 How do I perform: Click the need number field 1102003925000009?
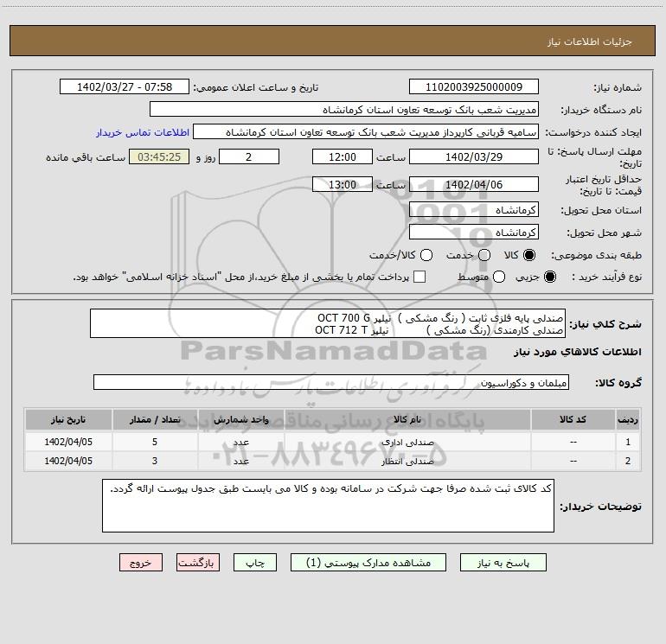(474, 87)
